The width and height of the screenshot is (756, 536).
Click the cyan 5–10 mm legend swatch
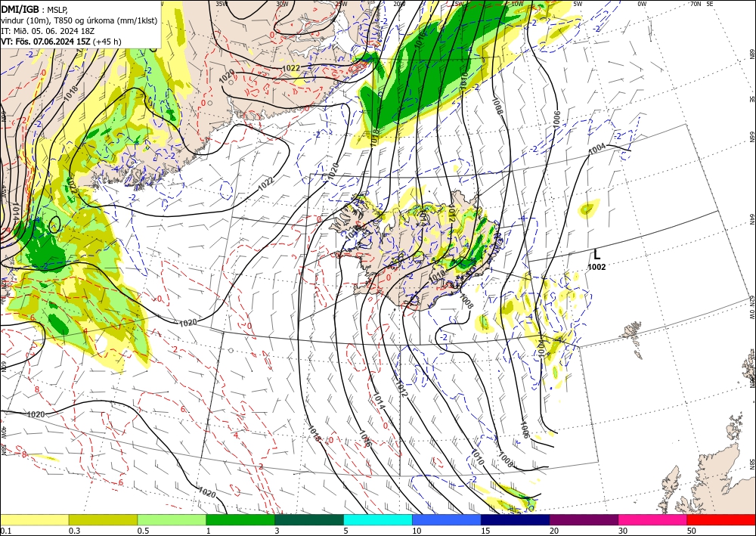tap(378, 519)
